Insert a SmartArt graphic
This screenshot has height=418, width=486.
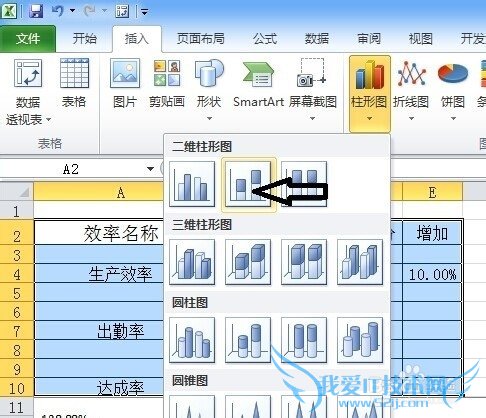pyautogui.click(x=258, y=83)
